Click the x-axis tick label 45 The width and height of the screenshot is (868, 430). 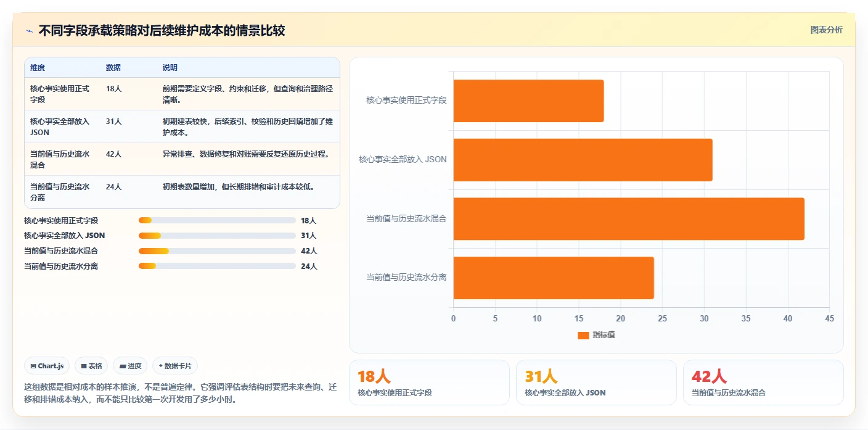(829, 319)
